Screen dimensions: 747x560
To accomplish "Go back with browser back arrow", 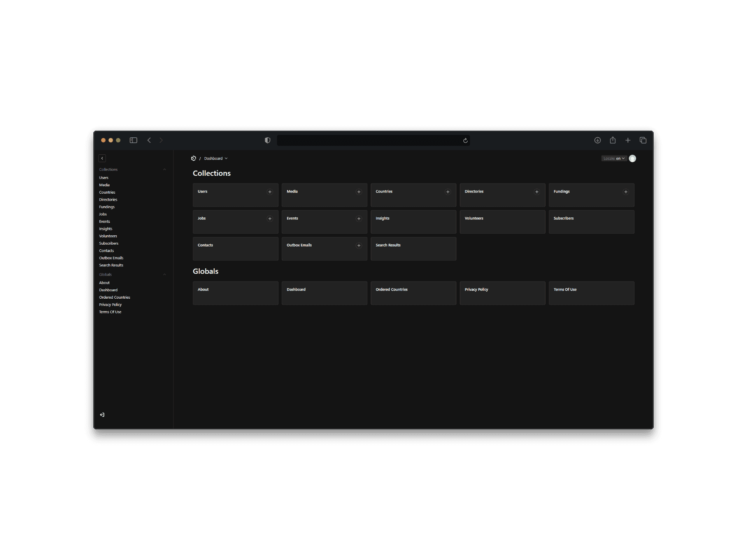I will pyautogui.click(x=149, y=140).
